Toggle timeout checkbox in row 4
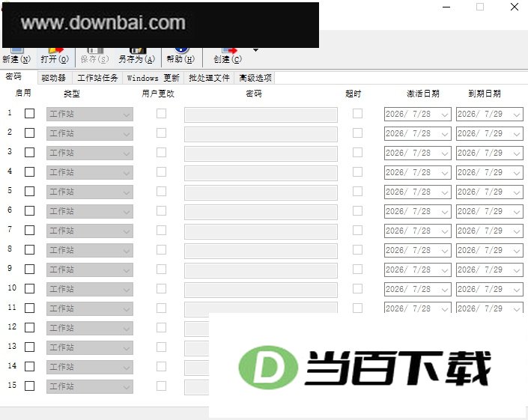The width and height of the screenshot is (528, 420). [x=357, y=172]
